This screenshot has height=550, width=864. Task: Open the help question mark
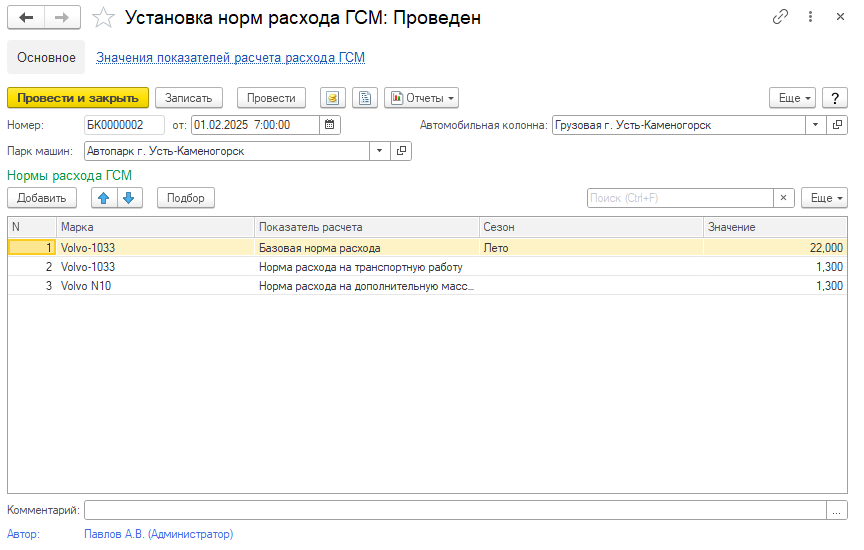(834, 98)
